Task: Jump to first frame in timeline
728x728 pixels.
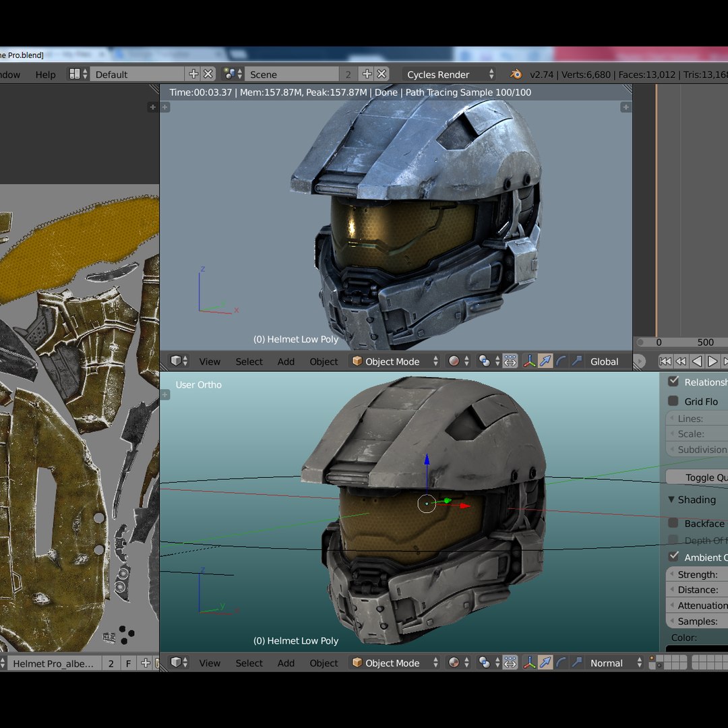Action: [665, 361]
